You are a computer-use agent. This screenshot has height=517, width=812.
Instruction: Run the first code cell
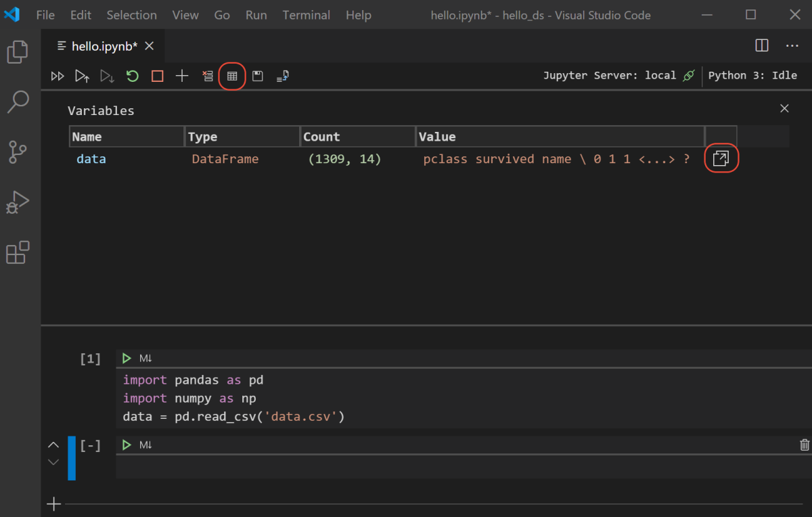click(127, 358)
